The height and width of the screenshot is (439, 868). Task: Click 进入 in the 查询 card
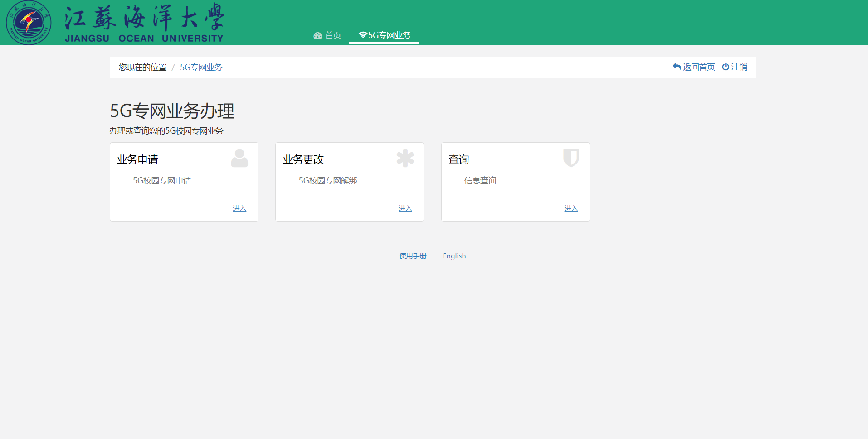(x=571, y=208)
